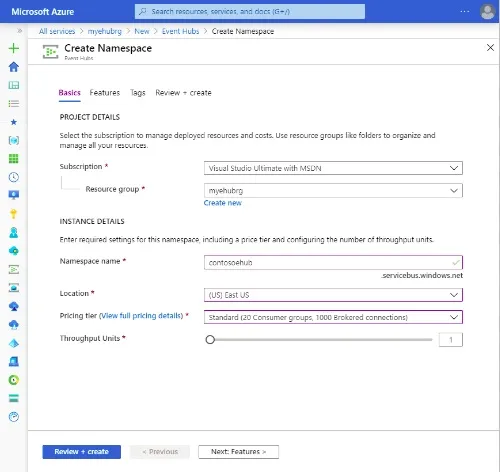Open the blue pyramid icon in the sidebar
The height and width of the screenshot is (472, 500).
tap(14, 343)
